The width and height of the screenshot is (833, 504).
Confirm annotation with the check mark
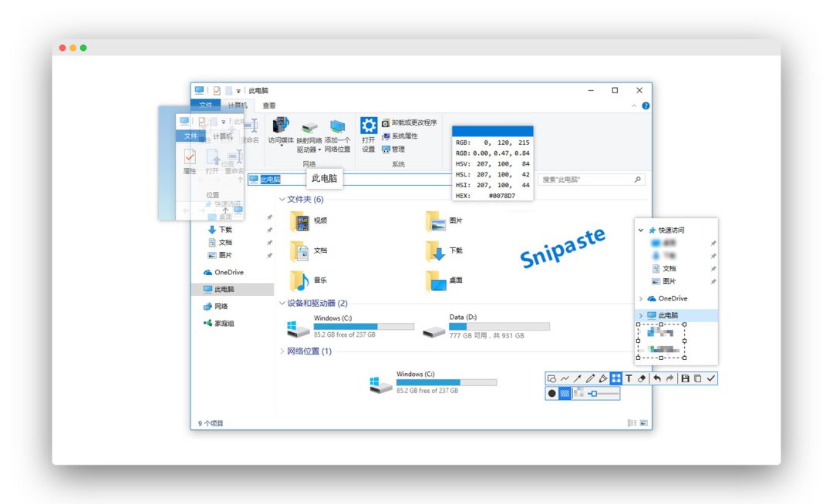710,378
